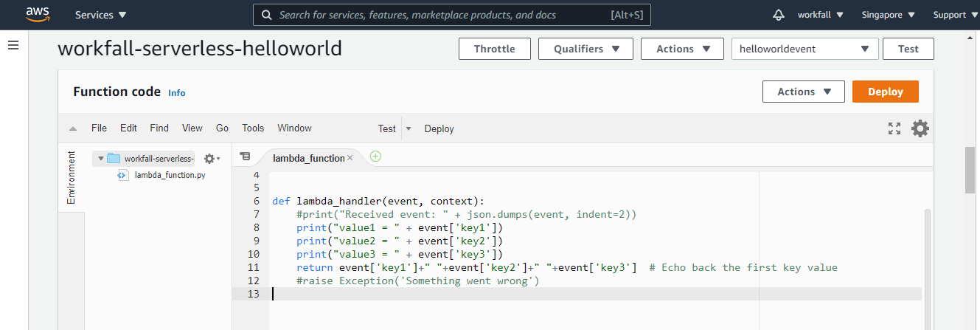Open the Test arrow dropdown in editor

(x=409, y=128)
